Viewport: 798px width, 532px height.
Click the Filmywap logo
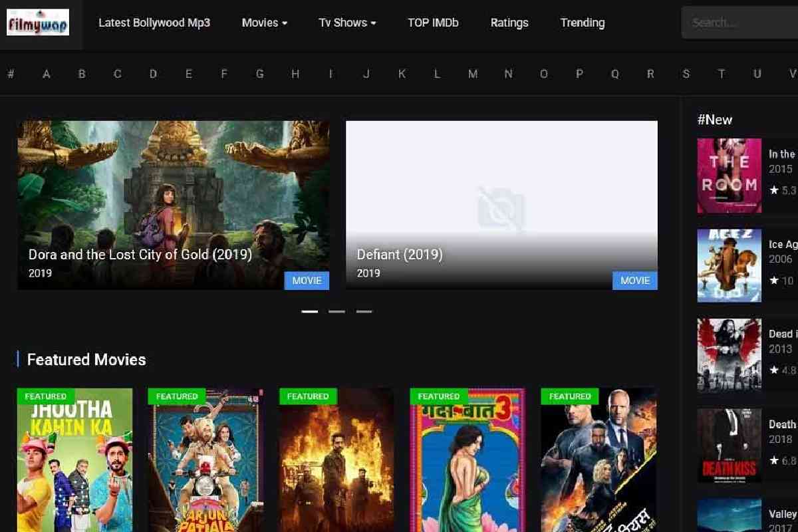pyautogui.click(x=38, y=22)
